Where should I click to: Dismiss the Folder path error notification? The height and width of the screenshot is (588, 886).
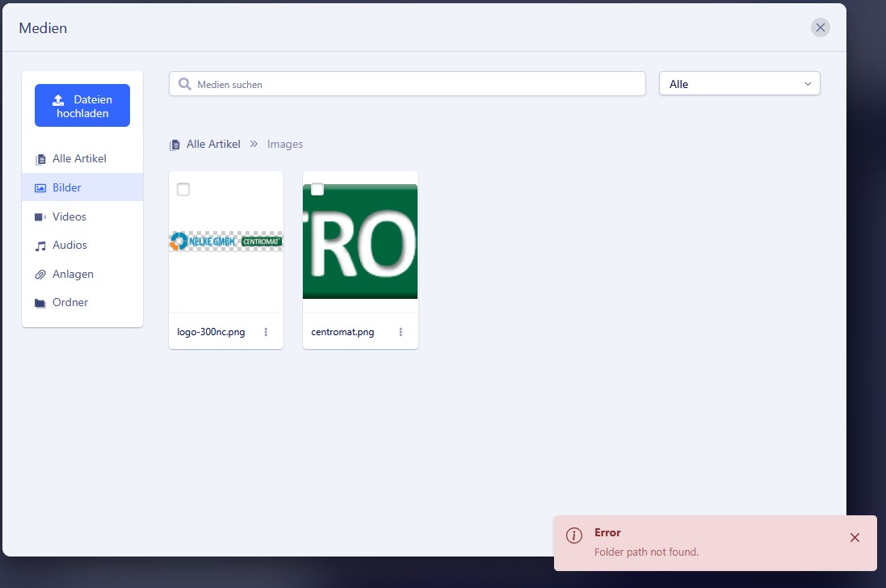pyautogui.click(x=855, y=538)
